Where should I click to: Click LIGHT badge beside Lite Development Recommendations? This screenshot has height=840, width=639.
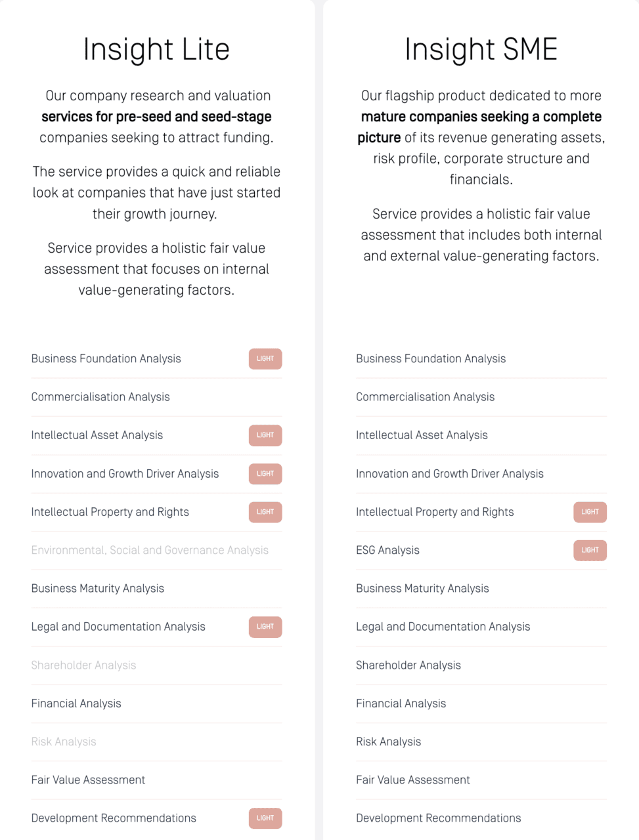click(x=265, y=818)
